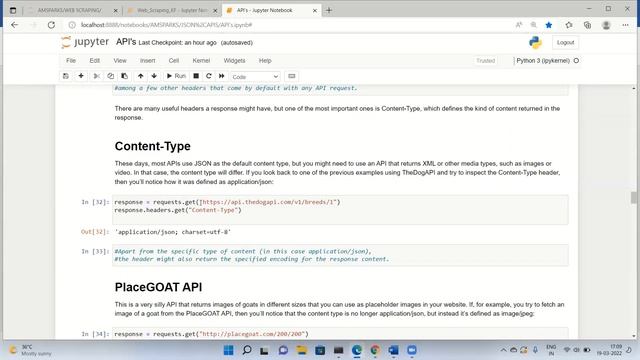Click the Content-Type heading
This screenshot has width=640, height=360.
(153, 146)
